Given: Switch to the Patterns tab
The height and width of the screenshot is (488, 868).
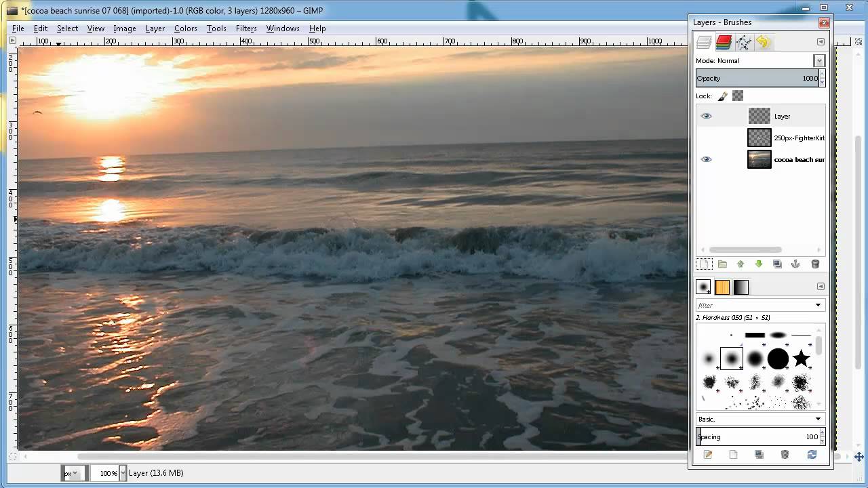Looking at the screenshot, I should pyautogui.click(x=722, y=287).
